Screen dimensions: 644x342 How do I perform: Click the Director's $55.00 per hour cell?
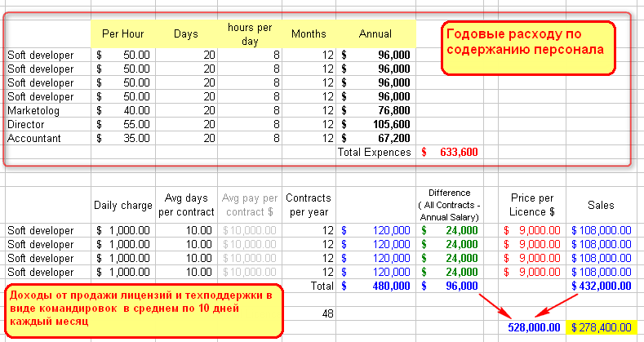pyautogui.click(x=122, y=124)
